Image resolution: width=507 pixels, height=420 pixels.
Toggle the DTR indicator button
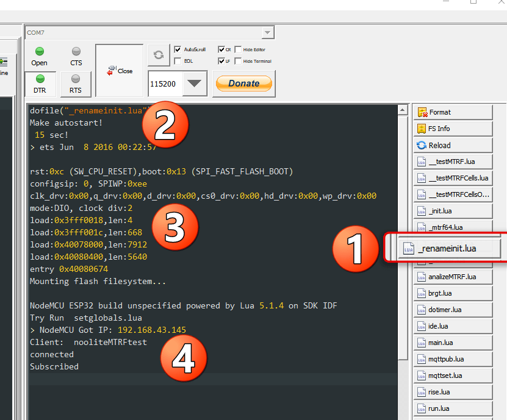pyautogui.click(x=40, y=84)
